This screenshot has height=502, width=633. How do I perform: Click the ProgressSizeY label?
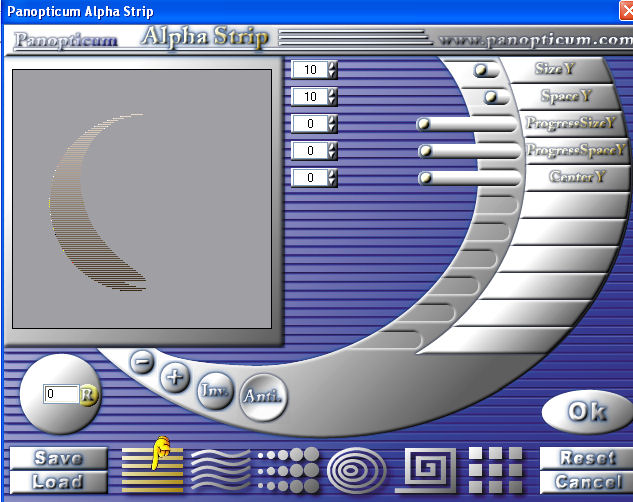(571, 123)
